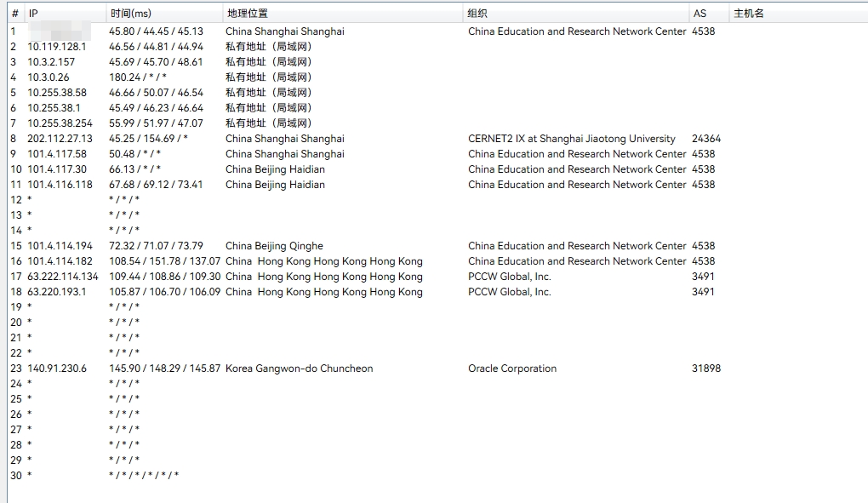Click AS number 24364
The width and height of the screenshot is (868, 503).
pyautogui.click(x=706, y=139)
